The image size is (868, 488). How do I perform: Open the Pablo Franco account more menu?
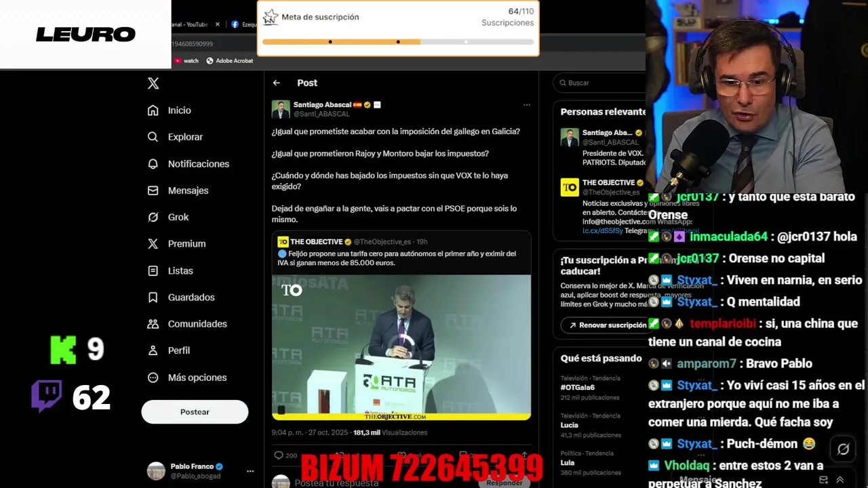pos(250,471)
